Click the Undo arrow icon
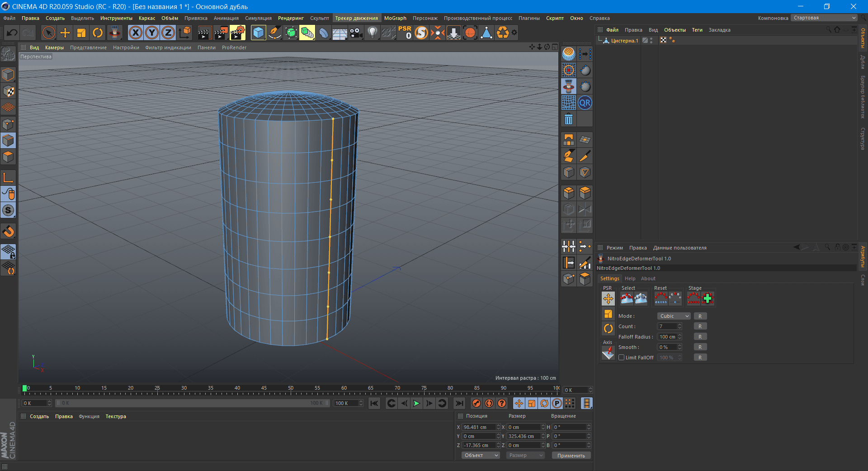868x471 pixels. coord(12,33)
